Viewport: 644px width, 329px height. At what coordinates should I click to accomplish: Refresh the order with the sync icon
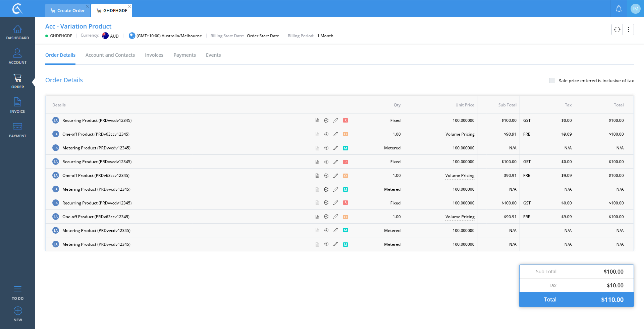[x=617, y=30]
